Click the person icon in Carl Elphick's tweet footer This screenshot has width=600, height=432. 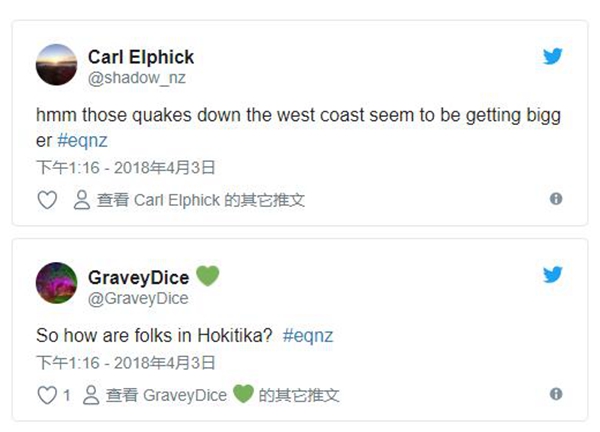coord(82,200)
